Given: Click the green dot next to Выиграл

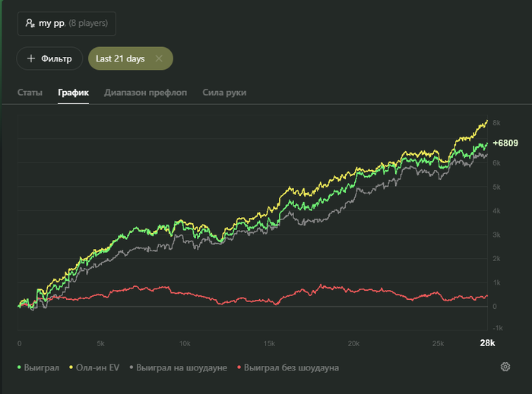Looking at the screenshot, I should tap(19, 367).
